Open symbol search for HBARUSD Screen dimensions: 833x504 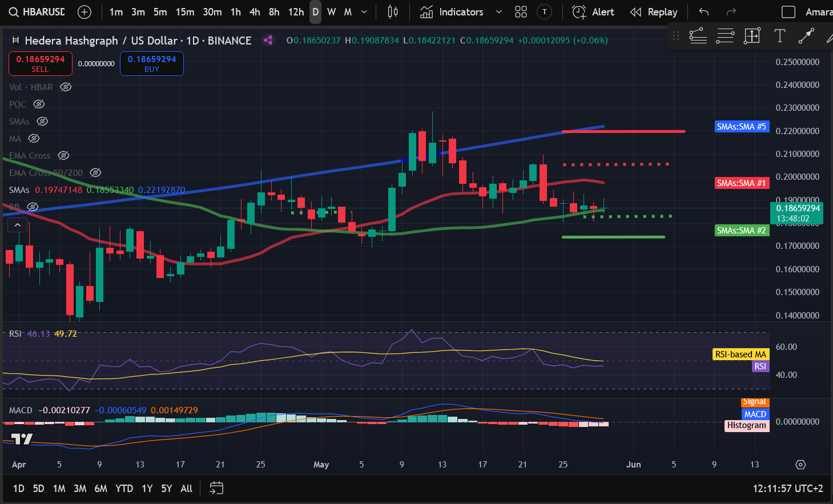37,12
